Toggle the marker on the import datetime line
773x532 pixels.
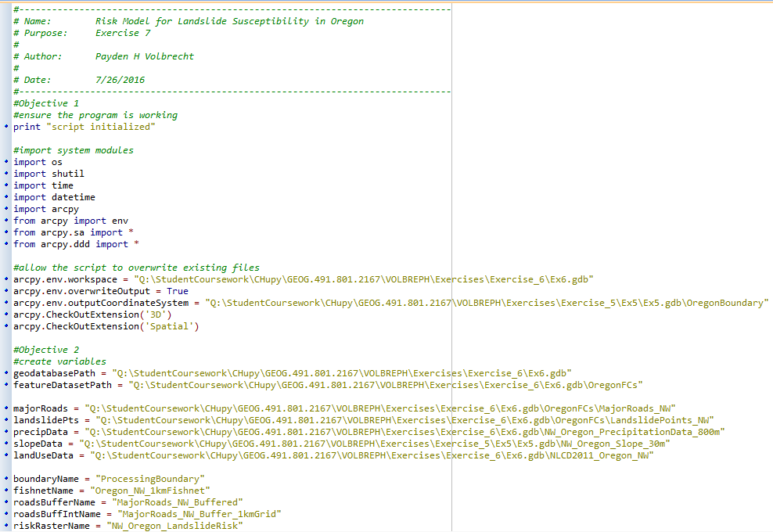click(x=5, y=197)
